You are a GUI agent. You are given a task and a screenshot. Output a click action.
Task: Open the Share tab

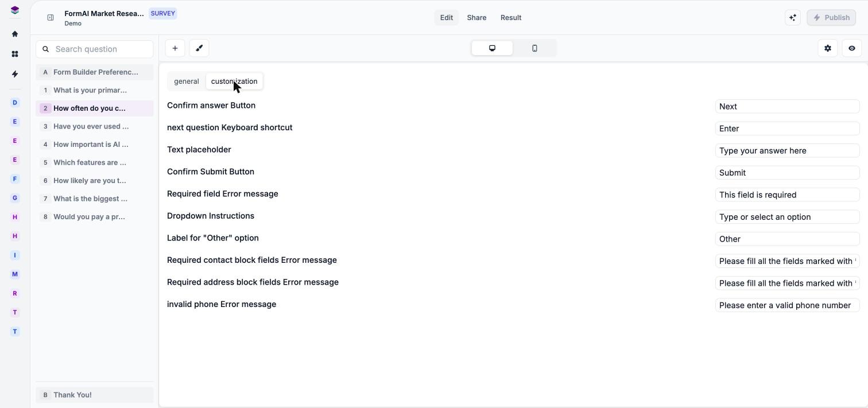[476, 18]
